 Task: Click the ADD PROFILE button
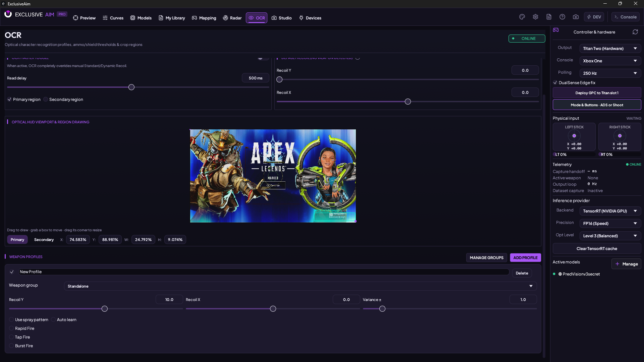point(525,258)
